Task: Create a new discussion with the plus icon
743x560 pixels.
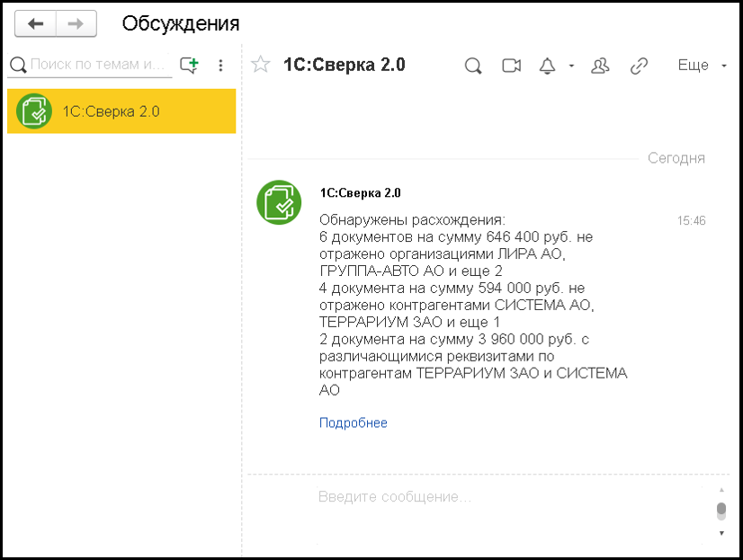Action: pyautogui.click(x=189, y=65)
